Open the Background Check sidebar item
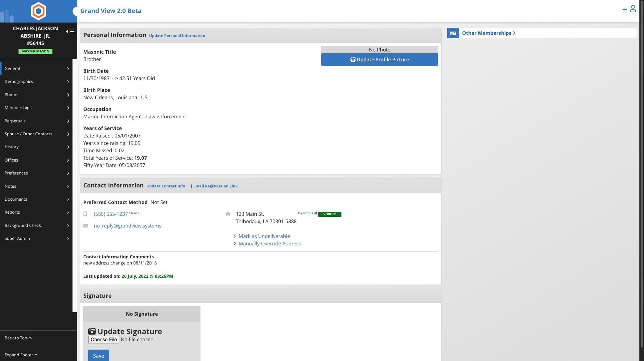Screen dimensions: 644x361 coord(36,225)
